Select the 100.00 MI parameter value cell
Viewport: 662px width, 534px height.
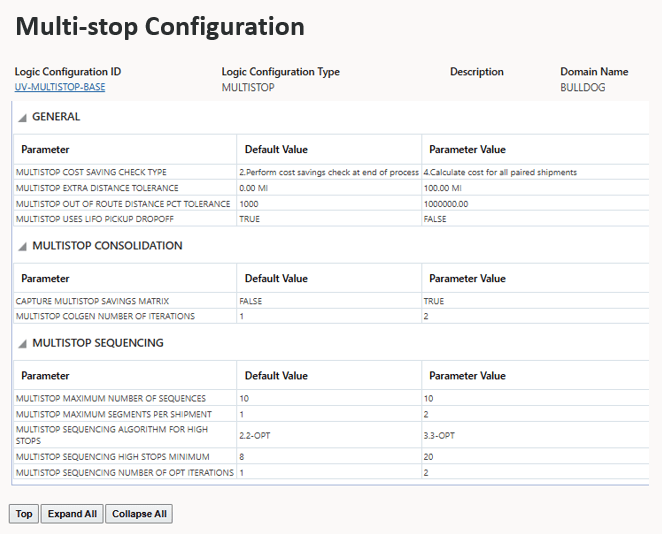[442, 188]
